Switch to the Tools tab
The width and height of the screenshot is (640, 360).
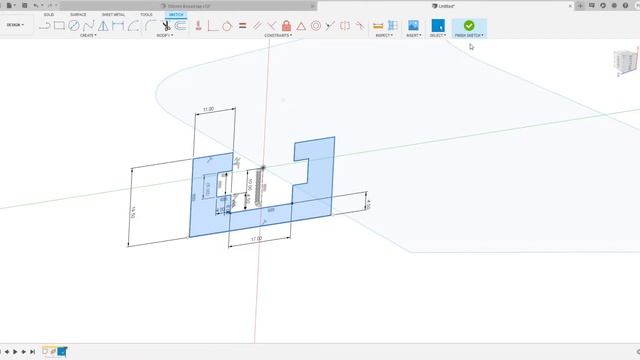click(146, 15)
